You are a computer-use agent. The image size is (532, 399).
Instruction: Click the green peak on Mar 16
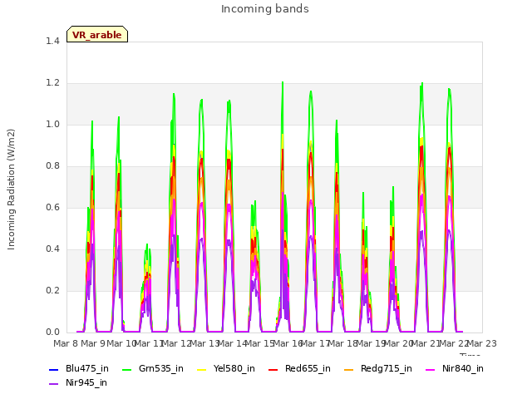point(283,82)
